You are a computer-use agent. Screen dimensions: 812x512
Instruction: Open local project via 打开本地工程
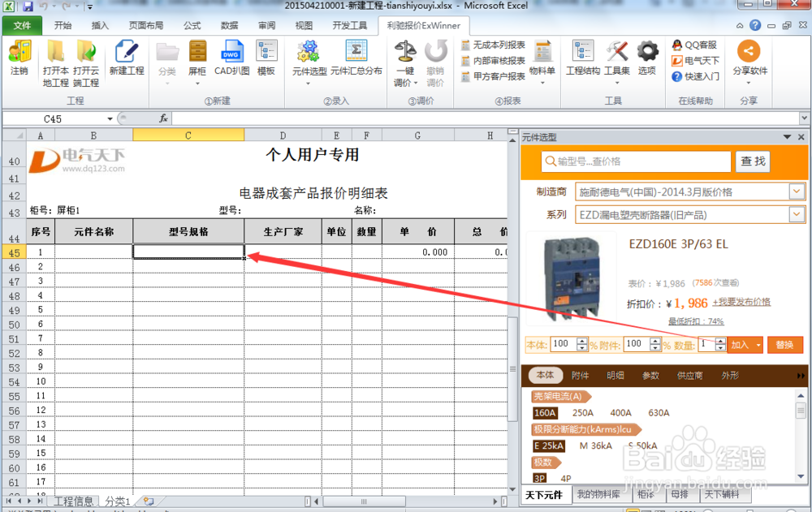click(55, 63)
